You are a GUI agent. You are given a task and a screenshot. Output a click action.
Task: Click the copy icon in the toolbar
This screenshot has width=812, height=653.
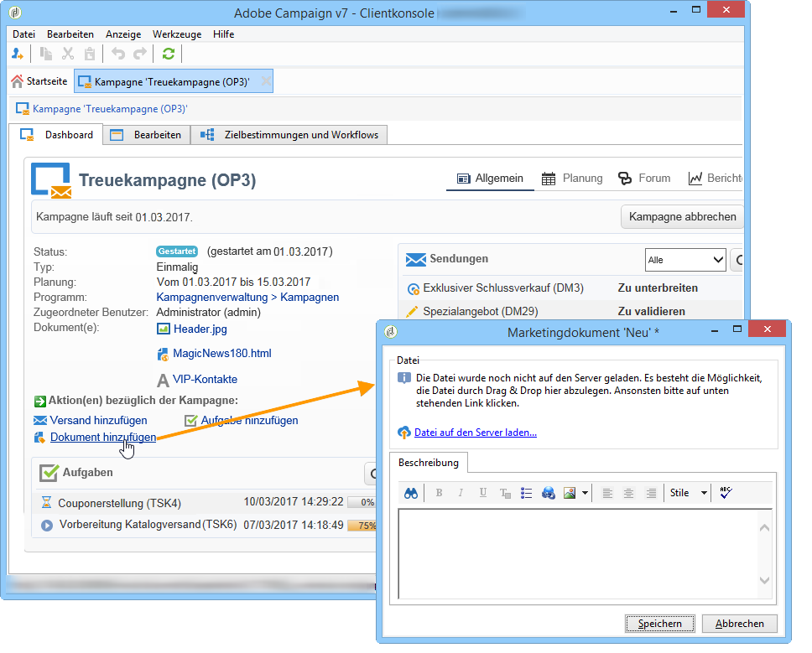[46, 54]
